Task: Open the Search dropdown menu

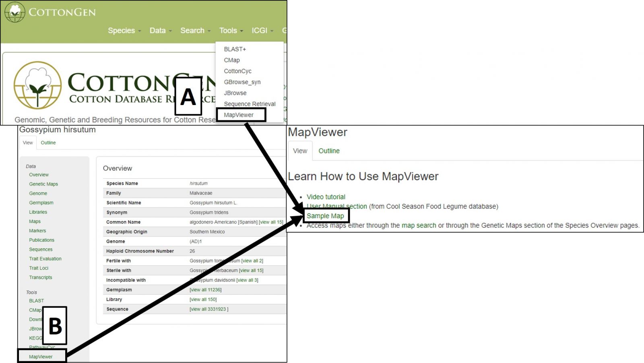Action: [x=195, y=31]
